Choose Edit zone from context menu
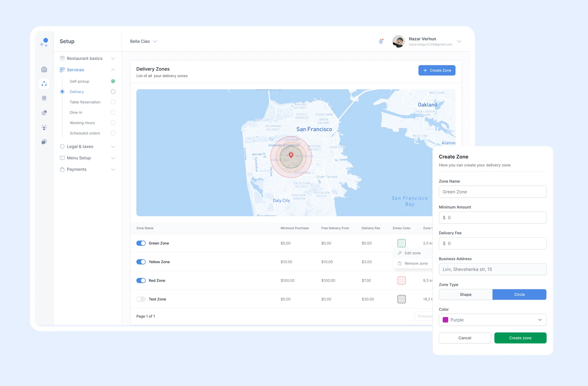Viewport: 588px width, 386px height. pyautogui.click(x=412, y=253)
